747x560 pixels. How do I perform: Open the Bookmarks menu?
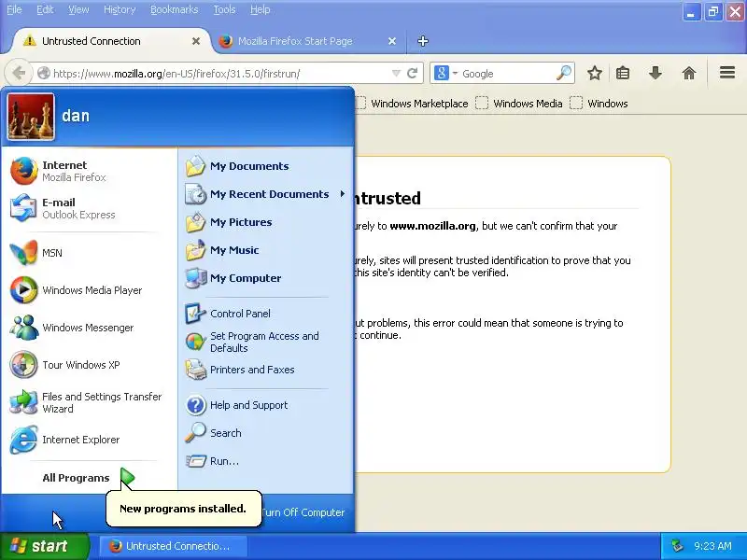[x=174, y=9]
